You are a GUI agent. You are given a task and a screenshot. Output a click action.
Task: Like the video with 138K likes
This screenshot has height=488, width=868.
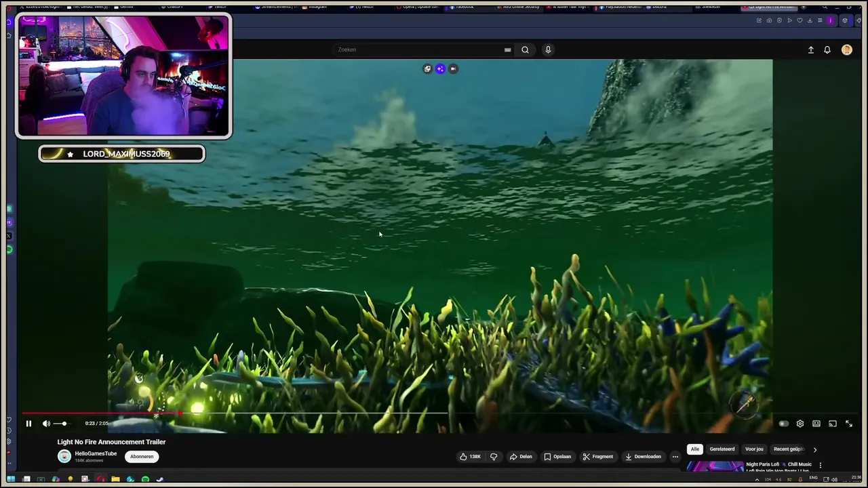tap(470, 456)
